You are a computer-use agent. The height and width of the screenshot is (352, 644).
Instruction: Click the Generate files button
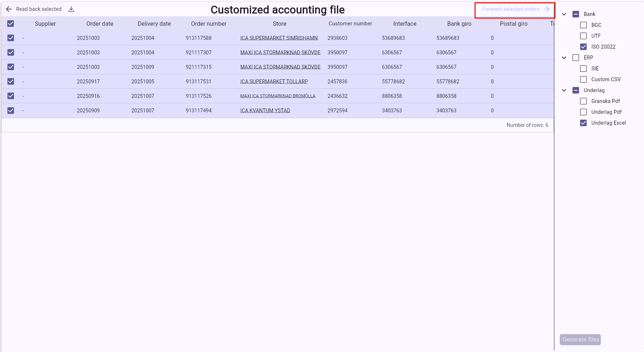point(580,340)
